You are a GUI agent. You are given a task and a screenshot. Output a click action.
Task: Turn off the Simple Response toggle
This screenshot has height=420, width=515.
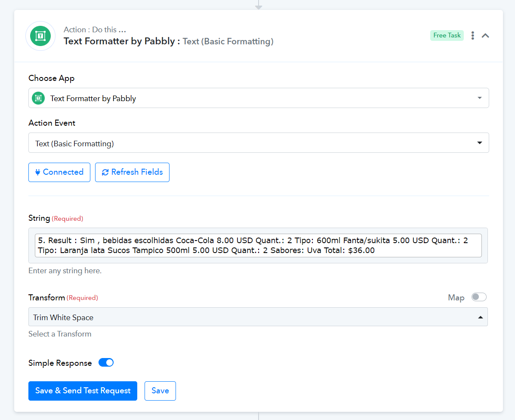(x=106, y=362)
